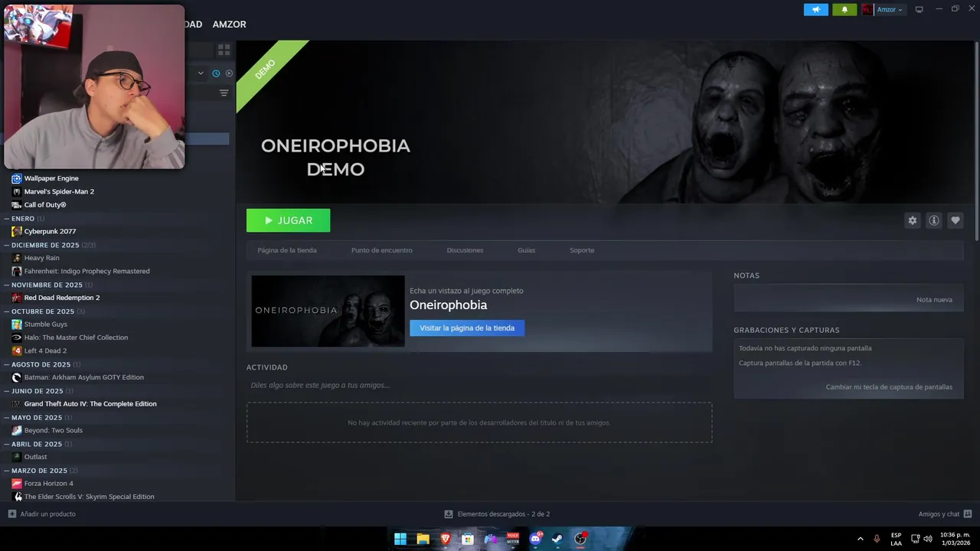The image size is (980, 551).
Task: Click Añadir un producto
Action: (42, 514)
